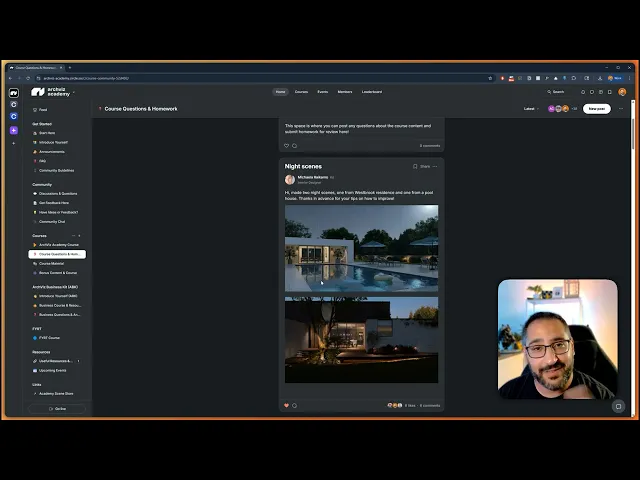The image size is (640, 480).
Task: Open the notifications bell icon
Action: [x=583, y=92]
